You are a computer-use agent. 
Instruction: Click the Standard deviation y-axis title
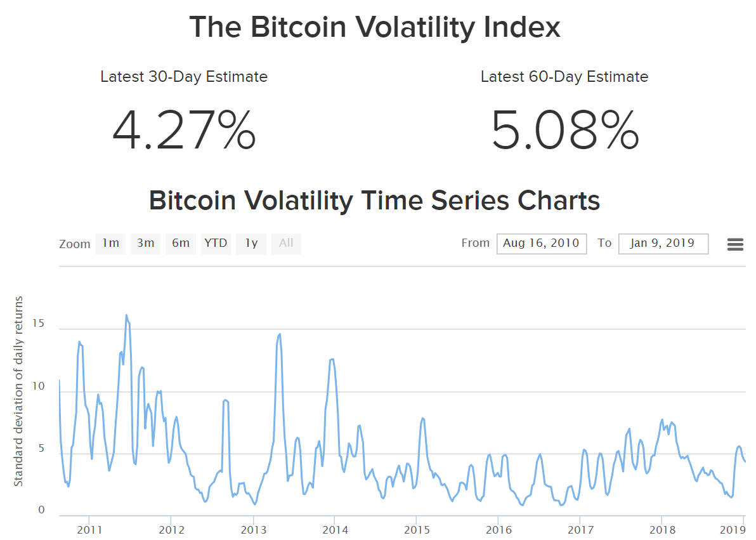click(x=18, y=392)
